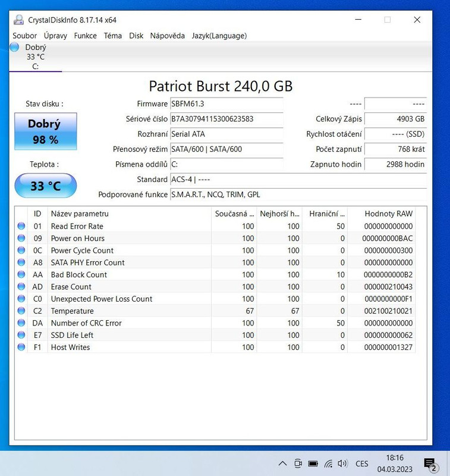Click the CES input language indicator
The height and width of the screenshot is (476, 450).
coord(362,464)
